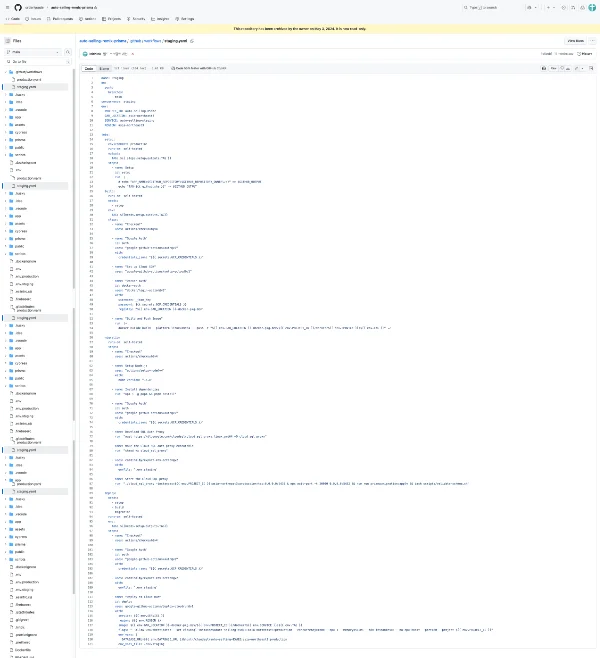Collapse the Files tree side panel icon
600x658 pixels.
point(8,41)
